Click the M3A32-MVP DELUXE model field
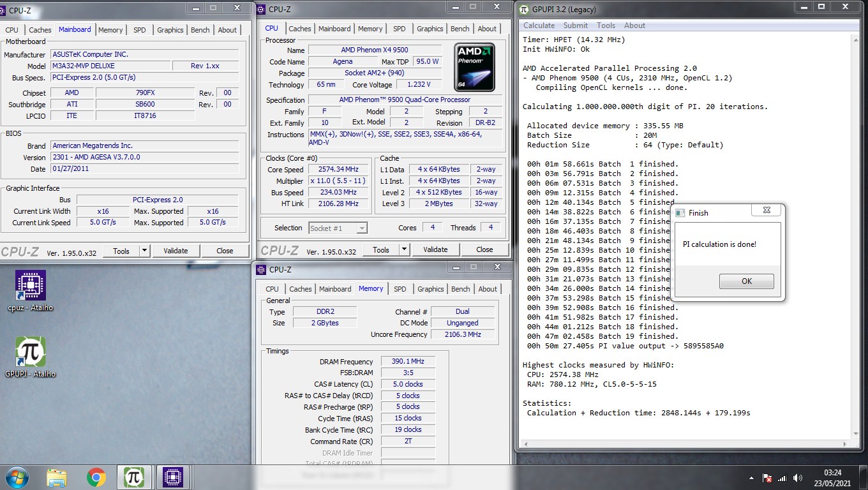Screen dimensions: 868x490 pyautogui.click(x=111, y=66)
